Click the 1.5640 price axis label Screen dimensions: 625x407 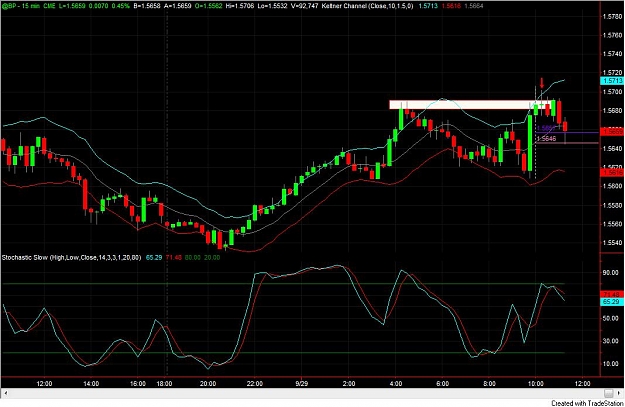(612, 148)
